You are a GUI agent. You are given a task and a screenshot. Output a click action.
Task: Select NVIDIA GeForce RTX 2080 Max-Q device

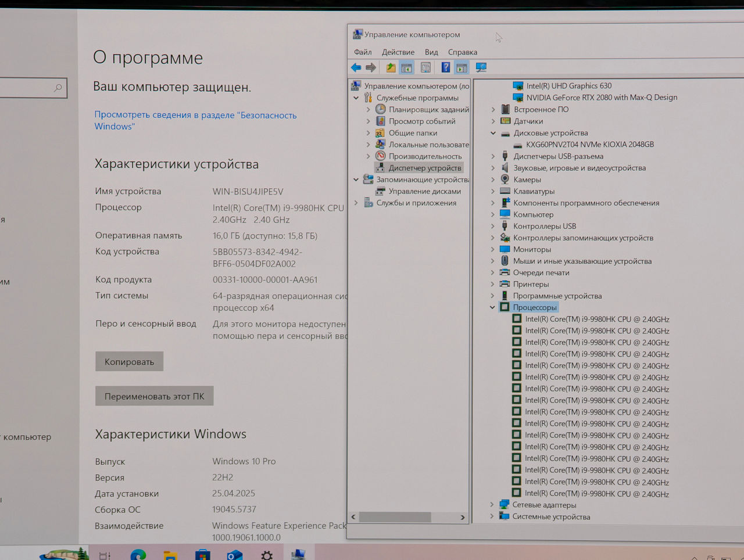click(x=602, y=97)
